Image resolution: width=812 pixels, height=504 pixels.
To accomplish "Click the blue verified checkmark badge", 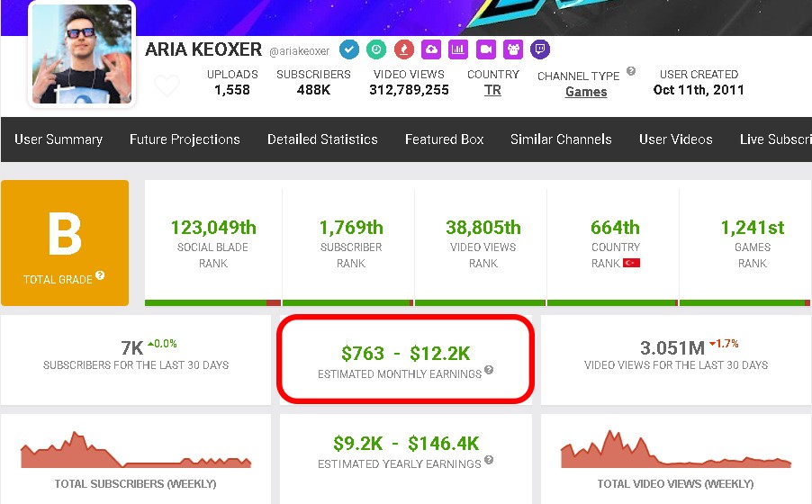I will click(349, 49).
